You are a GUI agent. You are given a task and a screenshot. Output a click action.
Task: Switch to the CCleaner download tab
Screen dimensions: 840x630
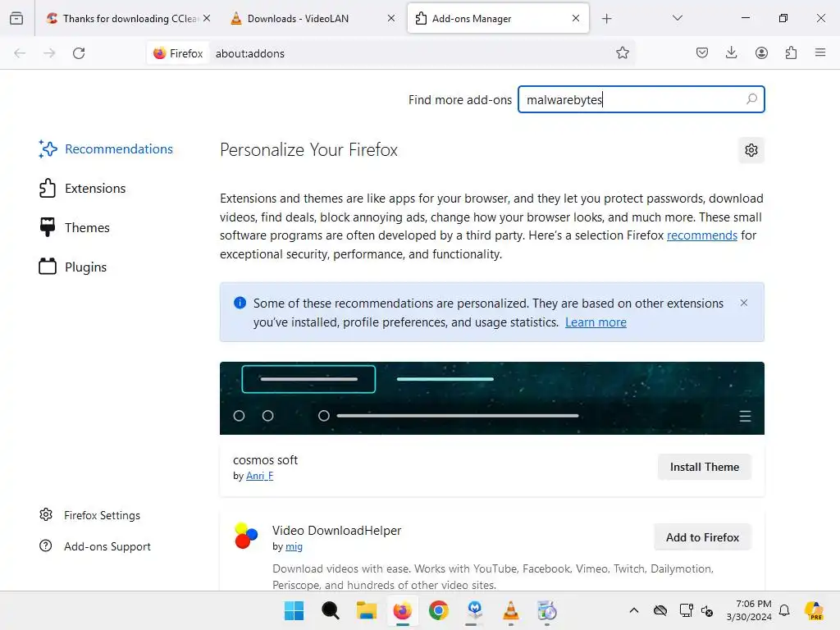pos(127,18)
